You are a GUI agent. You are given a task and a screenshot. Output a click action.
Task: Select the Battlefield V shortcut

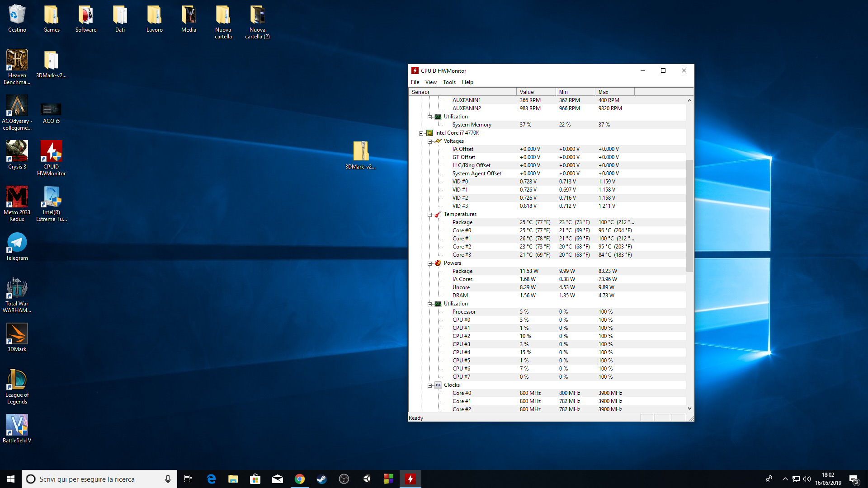[x=17, y=429]
